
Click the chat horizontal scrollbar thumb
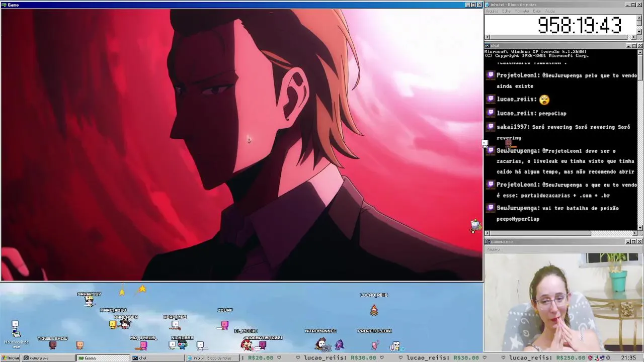point(540,233)
